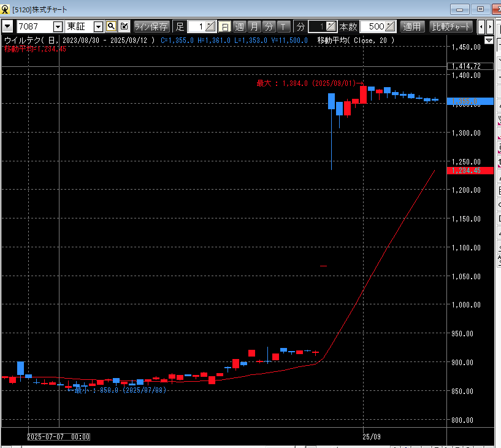Select the daily (日) timeframe toggle
This screenshot has width=501, height=448.
click(x=224, y=26)
